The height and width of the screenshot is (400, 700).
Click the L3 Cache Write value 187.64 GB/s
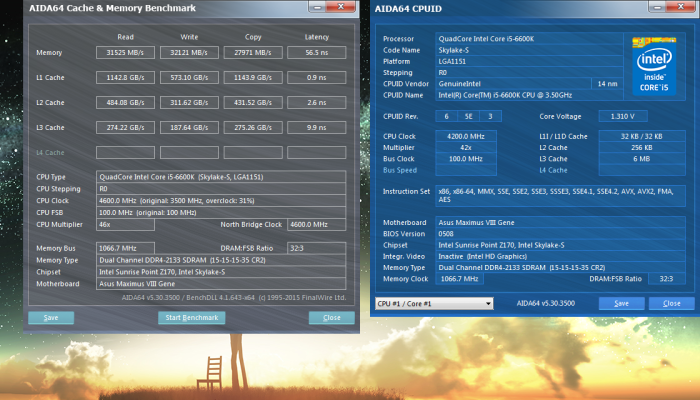(x=189, y=128)
